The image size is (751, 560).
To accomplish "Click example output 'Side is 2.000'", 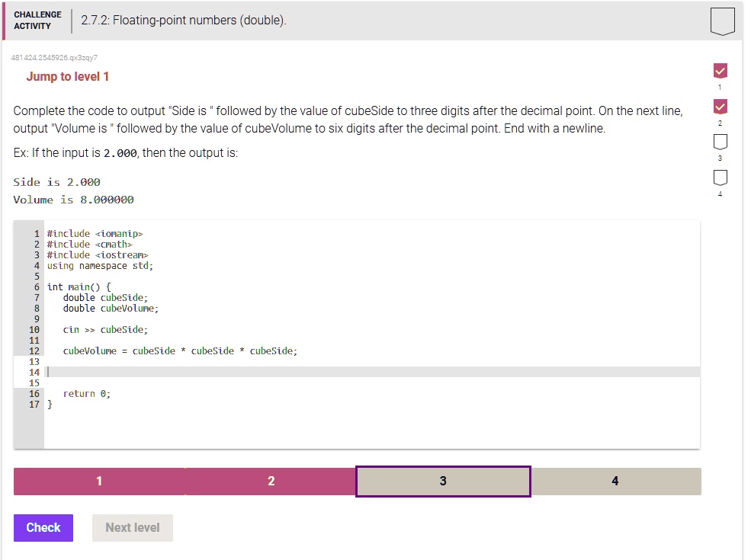I will click(x=56, y=182).
